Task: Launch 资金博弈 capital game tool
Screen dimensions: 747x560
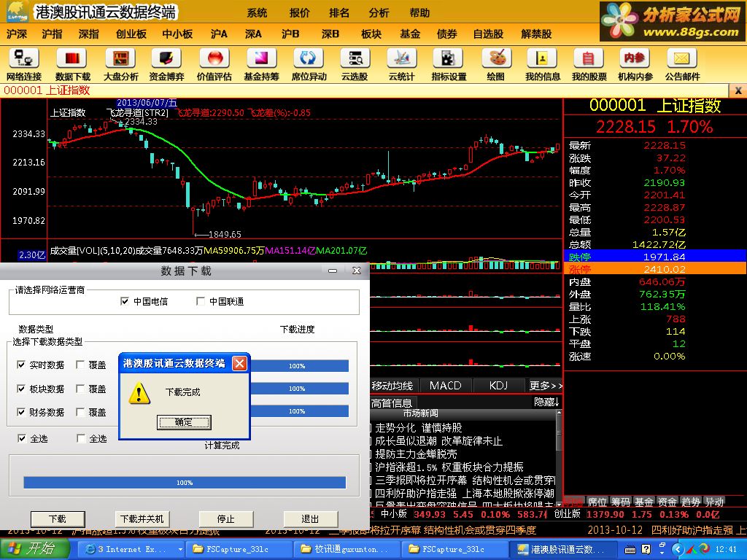Action: click(166, 65)
